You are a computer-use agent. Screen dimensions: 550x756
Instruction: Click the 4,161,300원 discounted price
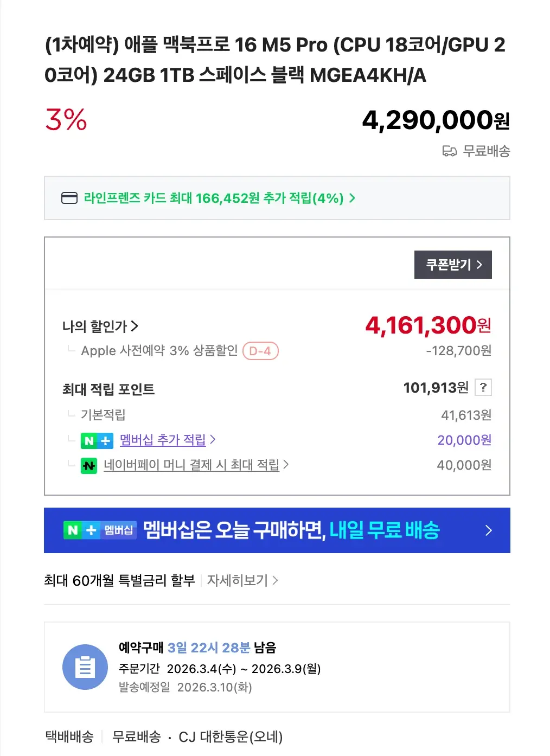click(428, 325)
